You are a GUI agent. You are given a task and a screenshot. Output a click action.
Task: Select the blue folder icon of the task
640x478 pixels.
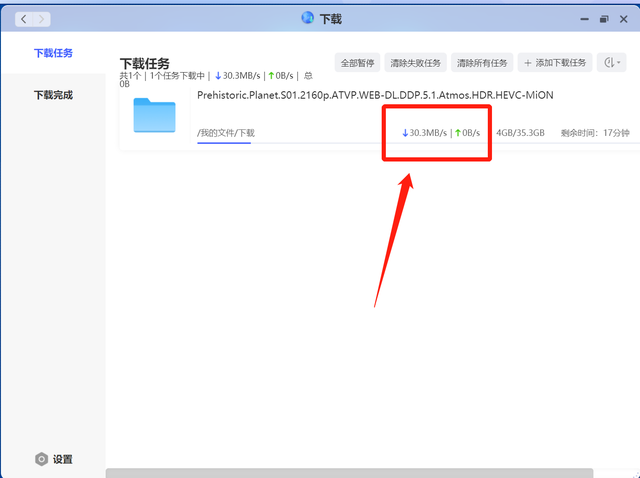(154, 115)
